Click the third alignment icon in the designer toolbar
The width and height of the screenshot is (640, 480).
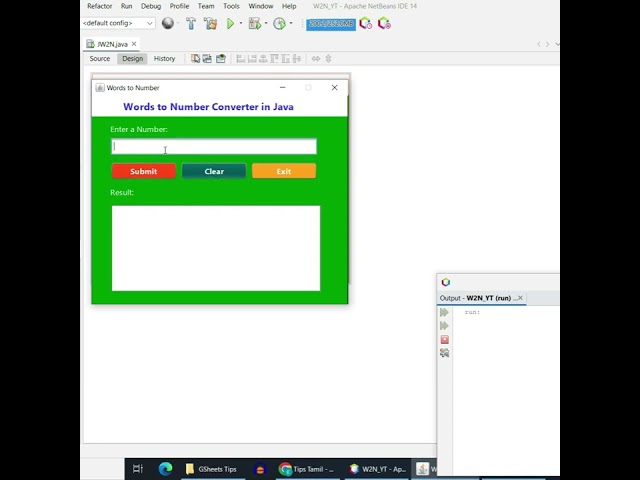click(263, 58)
